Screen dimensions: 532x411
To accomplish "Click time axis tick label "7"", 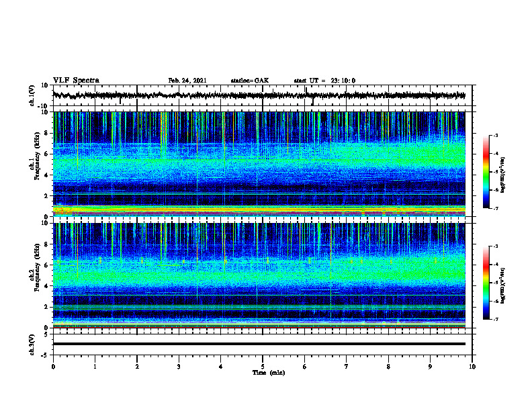I will click(x=347, y=367).
